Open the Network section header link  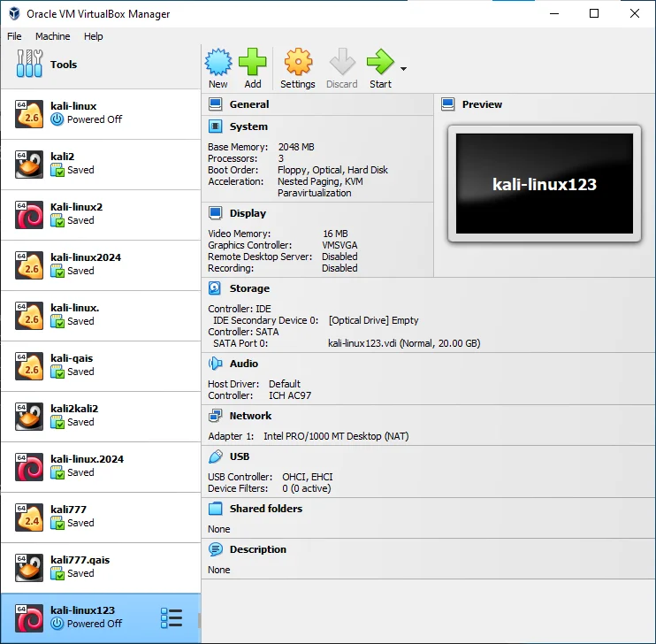point(250,416)
